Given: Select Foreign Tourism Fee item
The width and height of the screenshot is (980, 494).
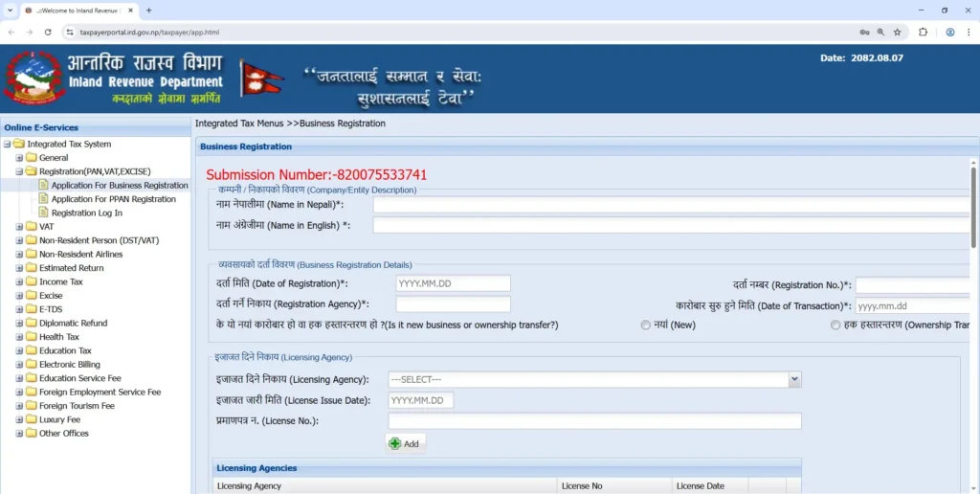Looking at the screenshot, I should click(x=77, y=405).
